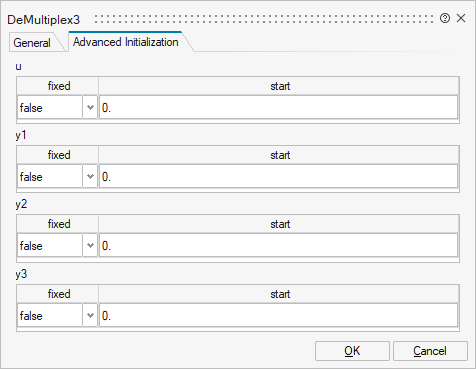
Task: Confirm changes with the OK button
Action: (x=352, y=351)
